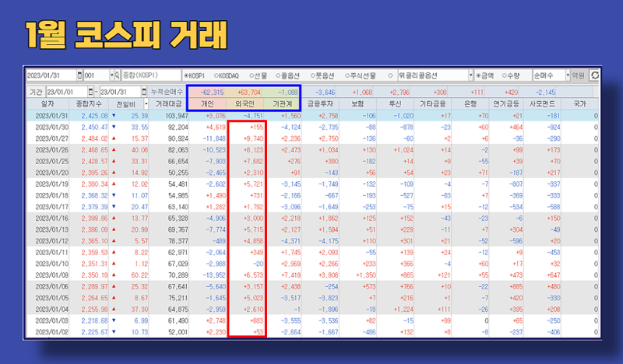Click cumulative foreigner value +63,704
This screenshot has width=623, height=364.
click(249, 93)
